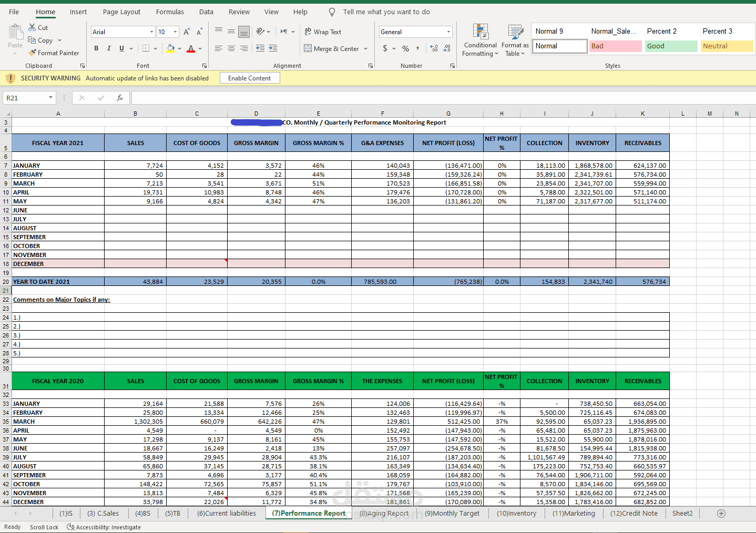Select column header F
This screenshot has width=756, height=533.
coord(382,114)
